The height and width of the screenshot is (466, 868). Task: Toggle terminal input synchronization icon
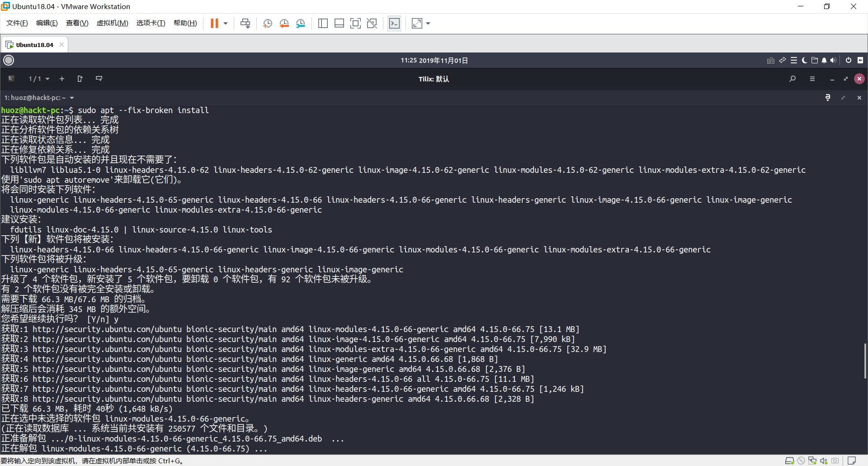pos(828,98)
